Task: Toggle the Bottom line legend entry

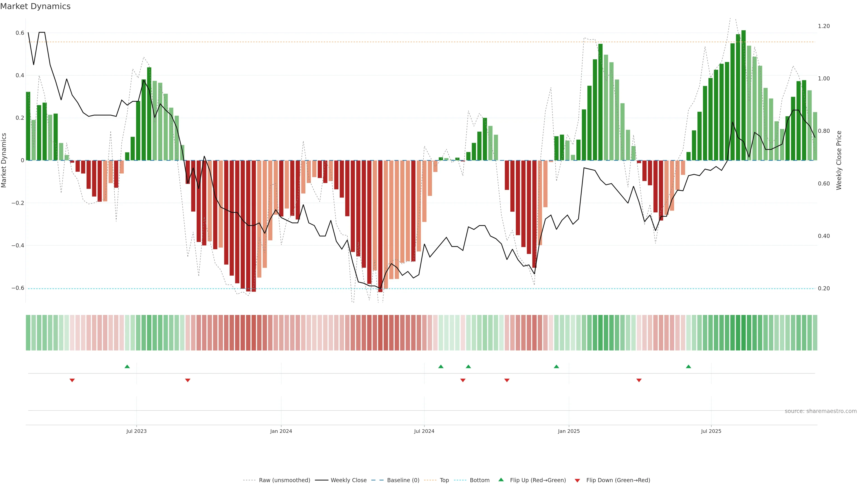Action: click(479, 480)
